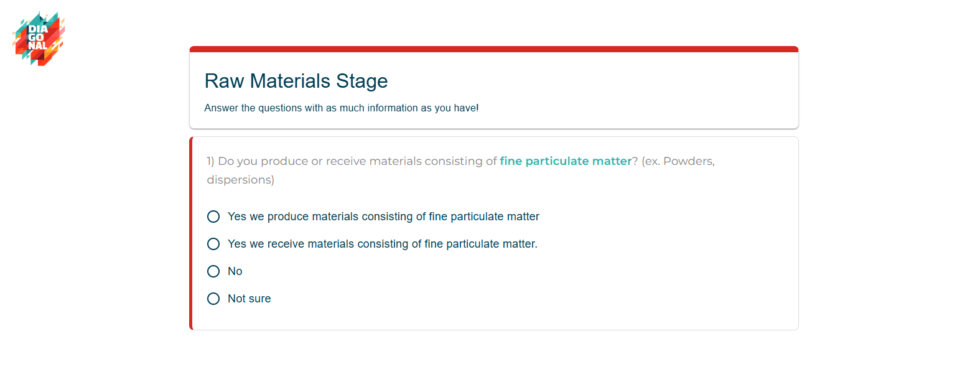Image resolution: width=980 pixels, height=392 pixels.
Task: Mark the radio circle beside "Not sure"
Action: point(213,299)
